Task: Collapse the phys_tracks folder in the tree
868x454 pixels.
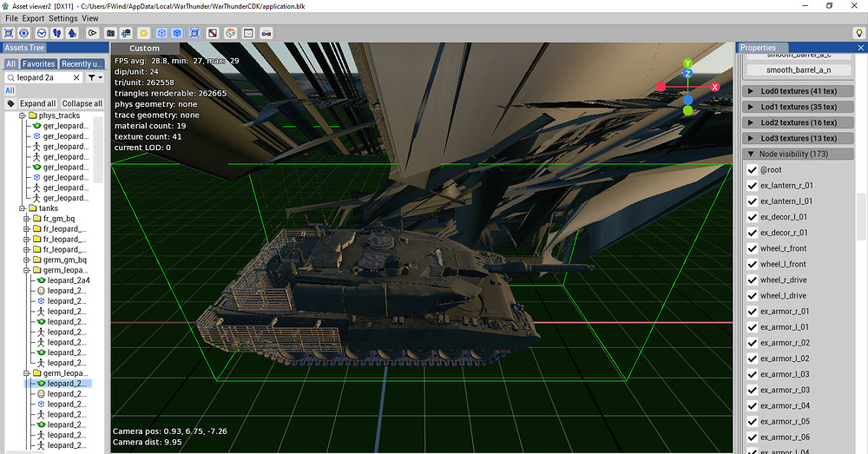Action: coord(23,115)
